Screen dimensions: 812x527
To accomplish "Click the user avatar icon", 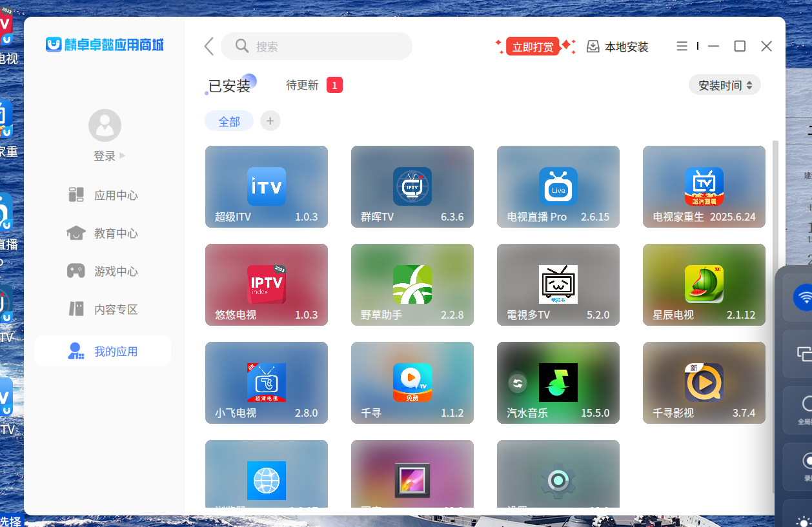I will click(105, 126).
